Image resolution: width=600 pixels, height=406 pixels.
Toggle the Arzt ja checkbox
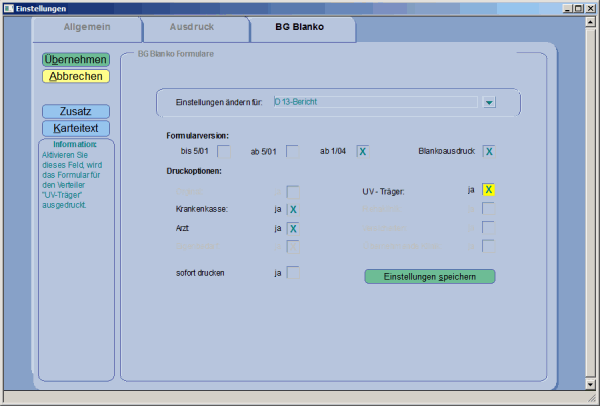[293, 229]
